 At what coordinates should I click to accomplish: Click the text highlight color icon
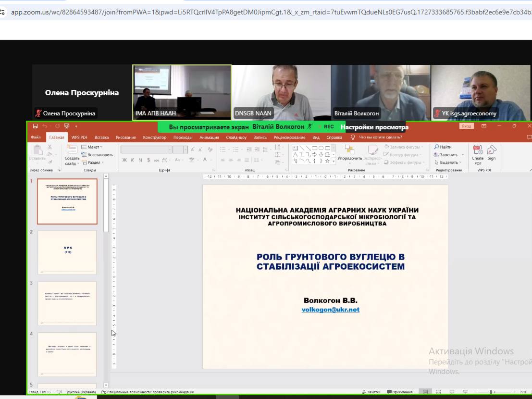point(193,160)
